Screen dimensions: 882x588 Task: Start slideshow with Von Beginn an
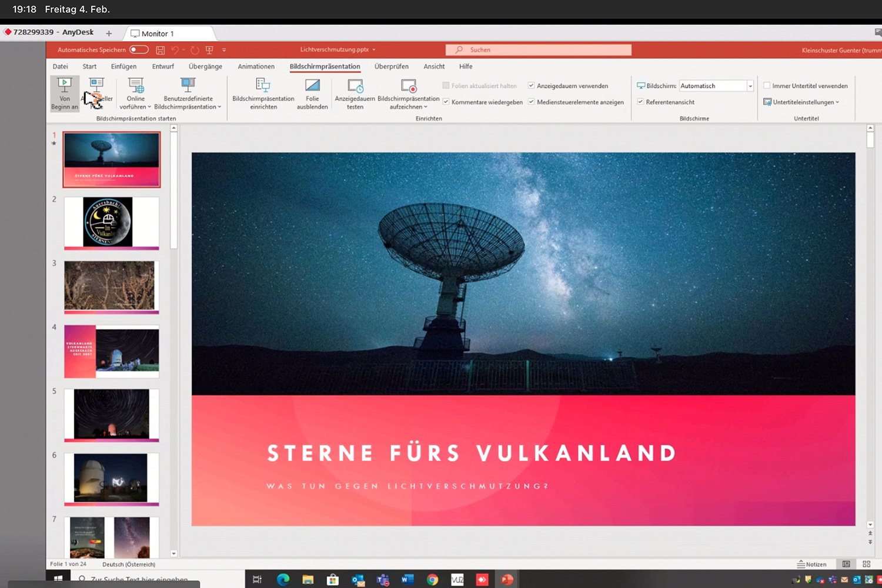click(65, 93)
